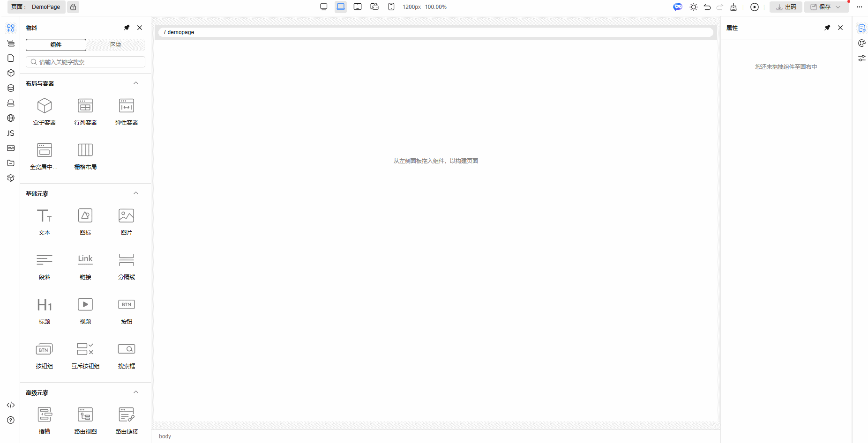Open the internationalization globe icon
The width and height of the screenshot is (868, 443).
coord(11,118)
